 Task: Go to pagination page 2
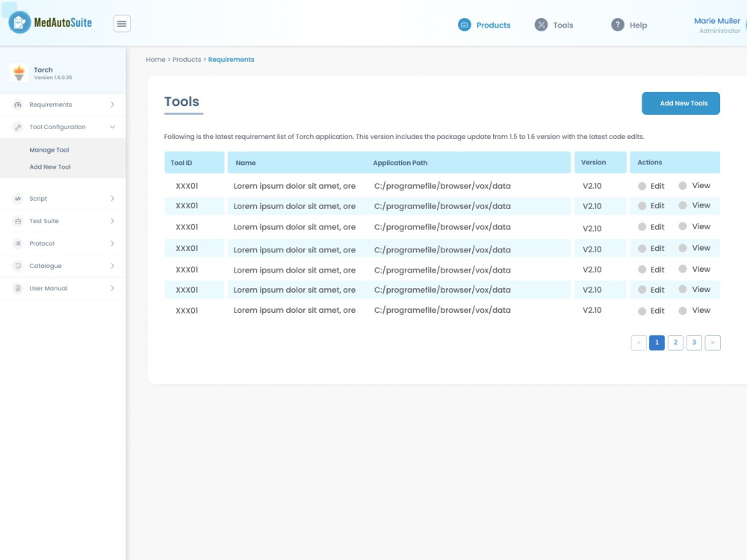(x=675, y=343)
